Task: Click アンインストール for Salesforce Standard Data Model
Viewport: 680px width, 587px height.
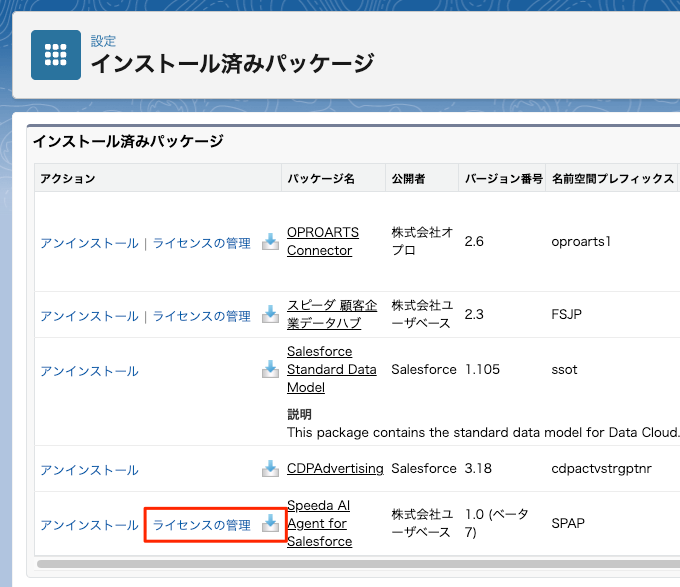Action: (x=89, y=371)
